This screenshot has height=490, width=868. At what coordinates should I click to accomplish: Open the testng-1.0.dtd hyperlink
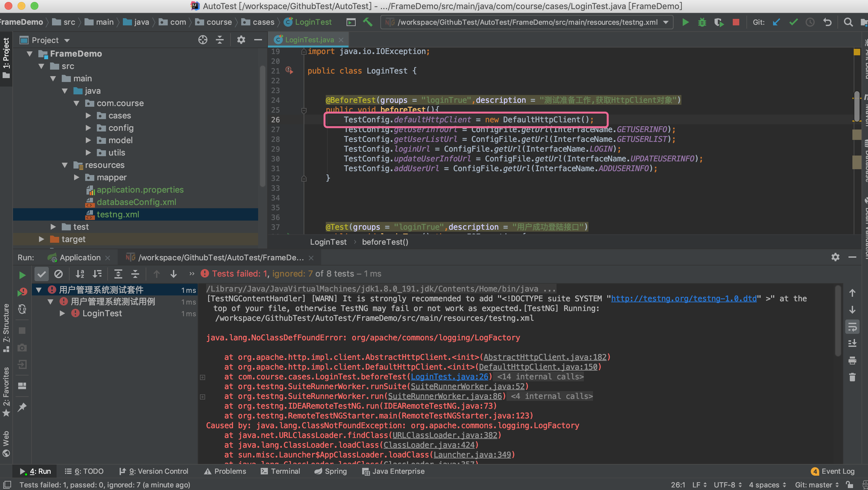point(684,298)
